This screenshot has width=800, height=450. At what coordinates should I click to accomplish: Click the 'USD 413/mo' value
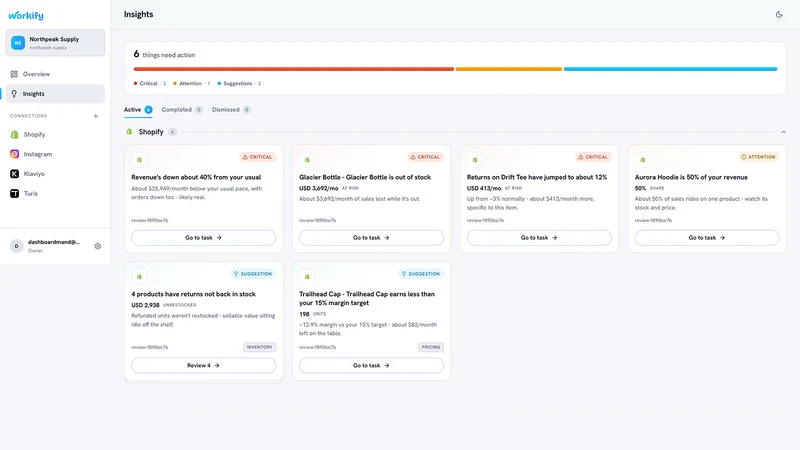[484, 188]
